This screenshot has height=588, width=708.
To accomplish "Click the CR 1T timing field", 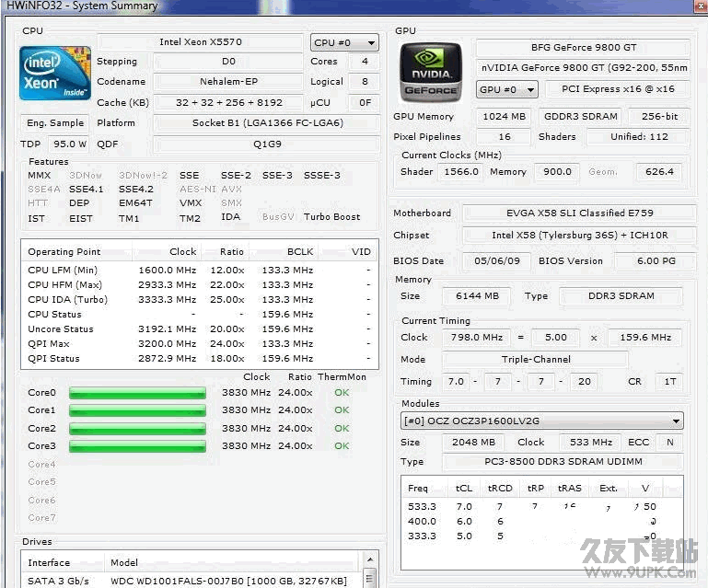I will coord(669,382).
